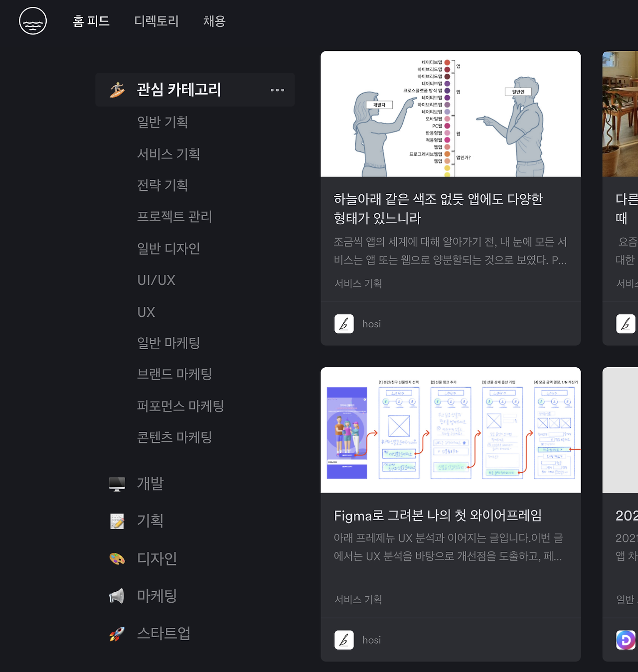
Task: Click the rocket icon next to 스타트업
Action: 117,634
